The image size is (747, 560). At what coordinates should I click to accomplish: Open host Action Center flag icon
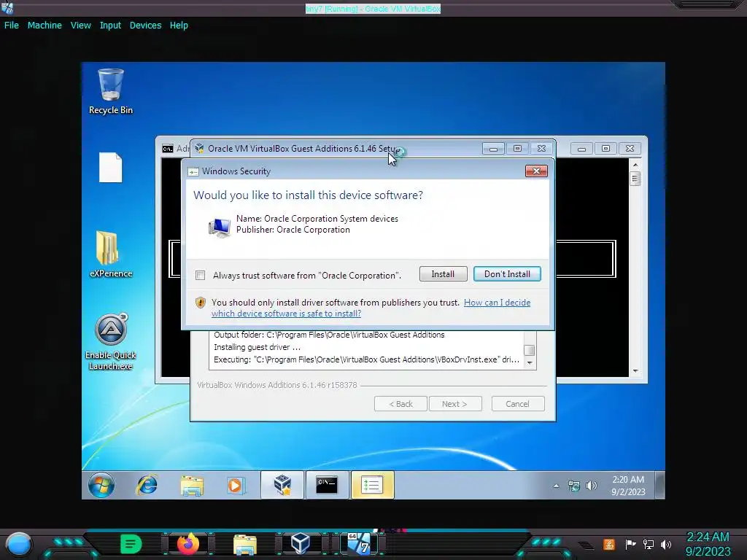(630, 544)
